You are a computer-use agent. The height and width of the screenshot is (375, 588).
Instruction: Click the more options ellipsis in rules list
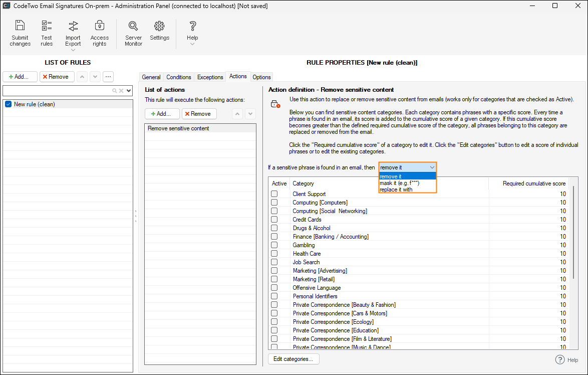(108, 77)
